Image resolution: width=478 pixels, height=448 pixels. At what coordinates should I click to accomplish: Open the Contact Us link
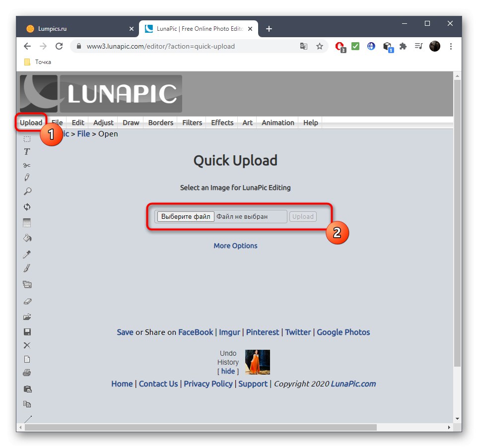158,384
